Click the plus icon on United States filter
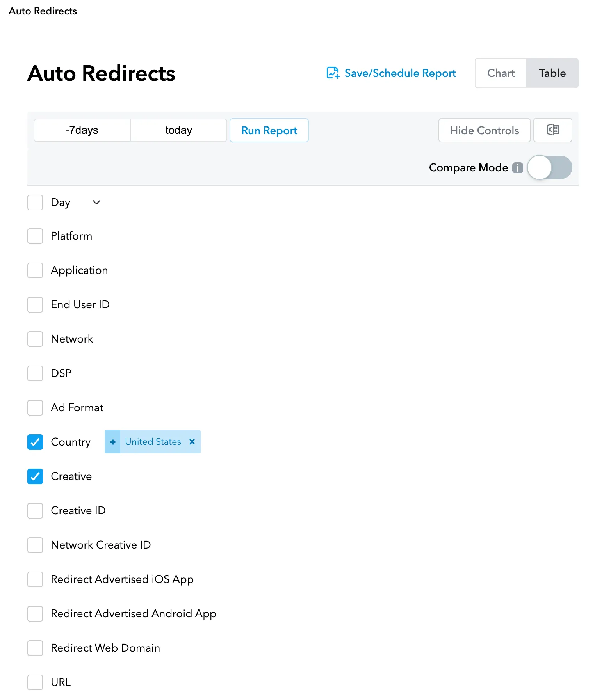Image resolution: width=595 pixels, height=700 pixels. [112, 442]
